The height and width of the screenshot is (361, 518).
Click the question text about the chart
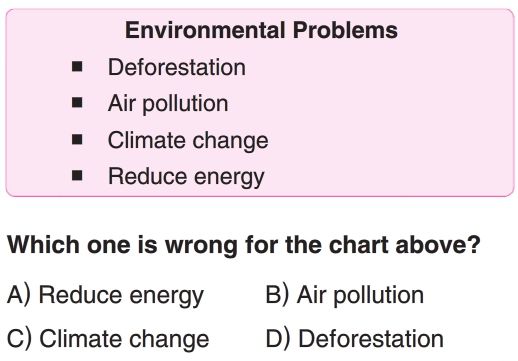pos(244,245)
